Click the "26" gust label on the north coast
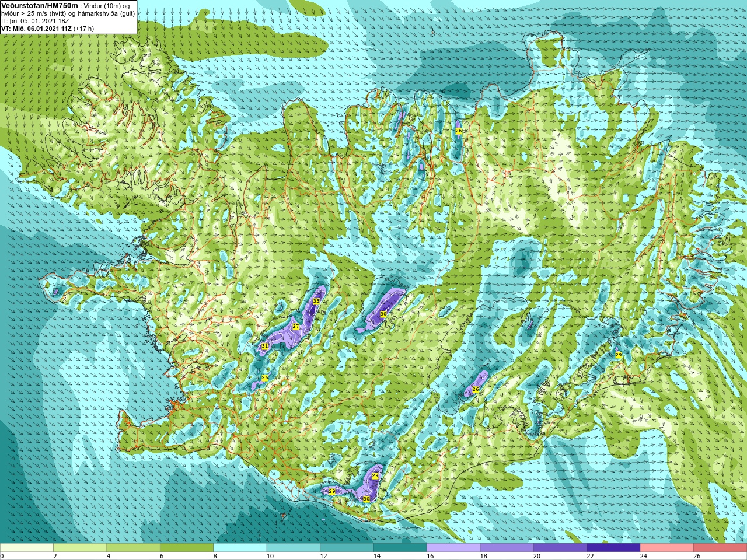This screenshot has width=747, height=560. coord(459,131)
